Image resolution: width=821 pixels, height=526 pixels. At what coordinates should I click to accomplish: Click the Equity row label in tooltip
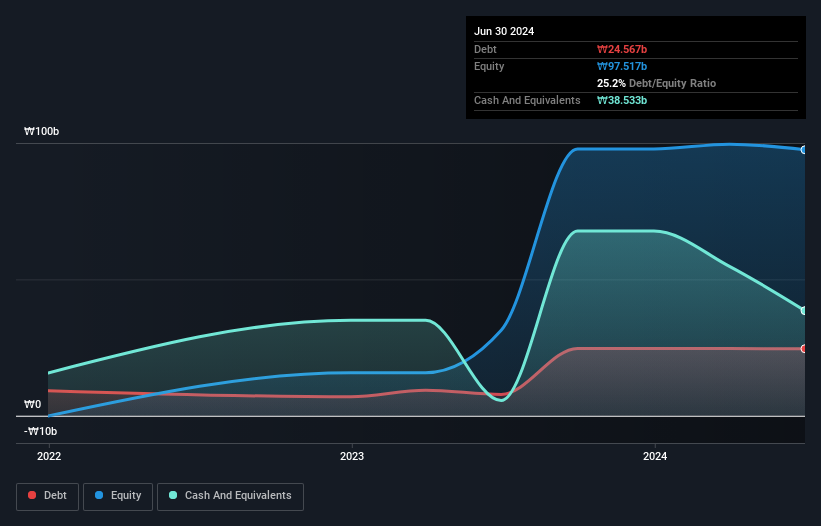tap(489, 66)
